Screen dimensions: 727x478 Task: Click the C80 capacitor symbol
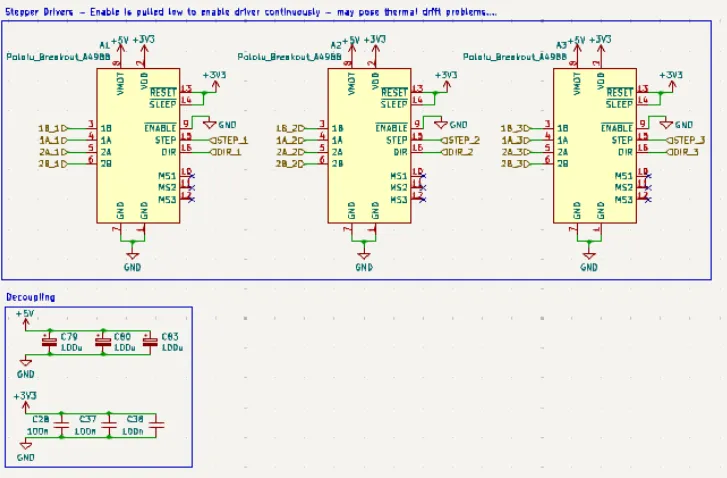click(102, 341)
